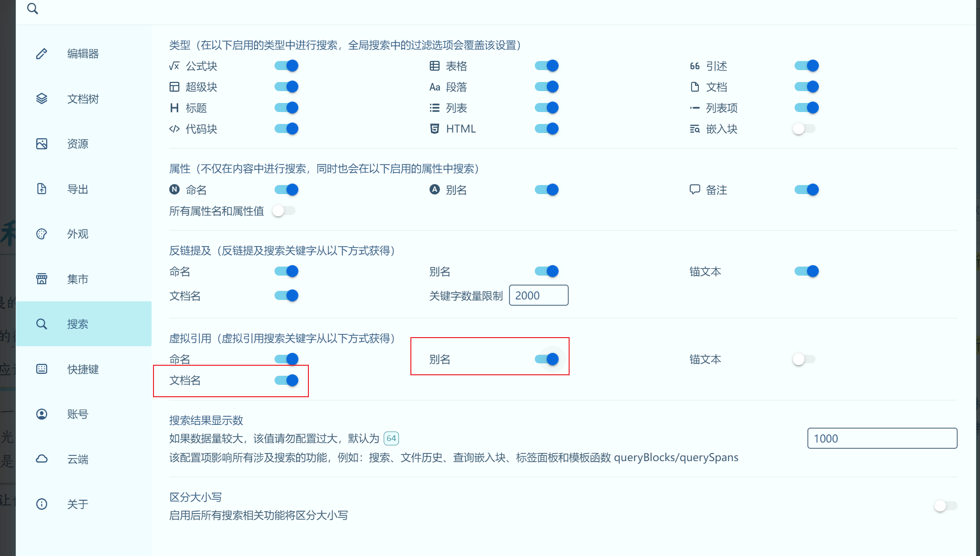Open the 云端 cloud icon
The width and height of the screenshot is (980, 556).
[x=42, y=459]
